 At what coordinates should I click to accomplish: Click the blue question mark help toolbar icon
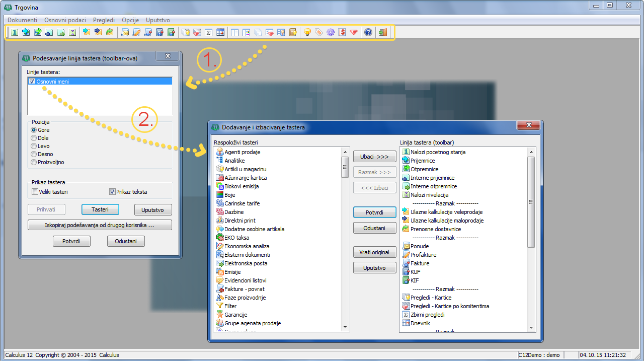[x=368, y=32]
